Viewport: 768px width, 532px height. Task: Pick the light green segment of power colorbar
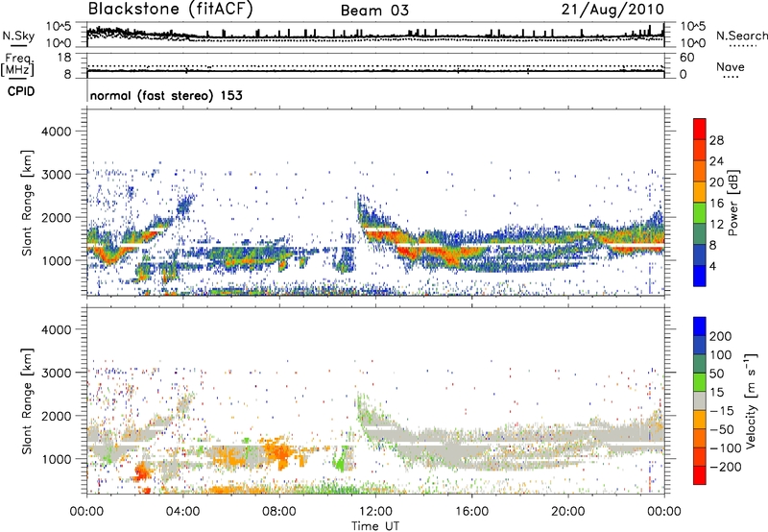point(700,213)
